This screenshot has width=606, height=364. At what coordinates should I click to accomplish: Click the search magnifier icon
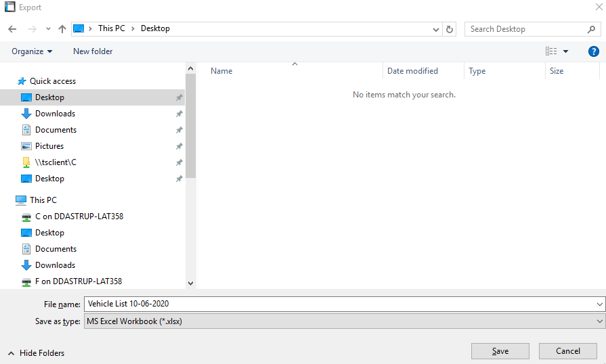click(x=591, y=29)
